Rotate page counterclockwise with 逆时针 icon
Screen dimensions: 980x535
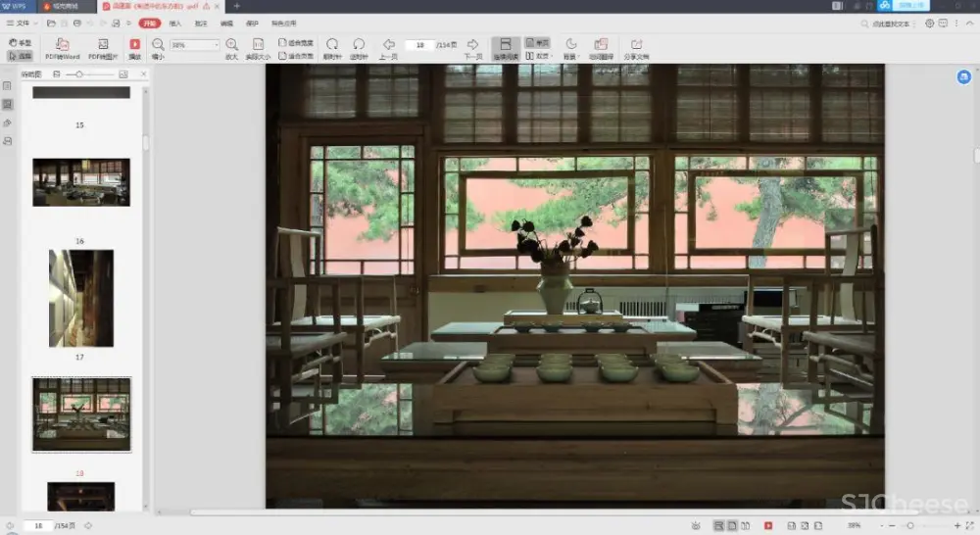pos(359,45)
